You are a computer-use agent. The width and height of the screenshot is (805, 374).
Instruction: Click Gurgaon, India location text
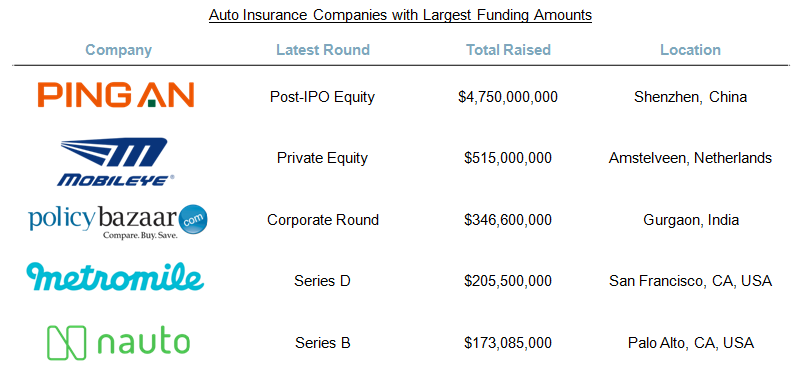691,220
